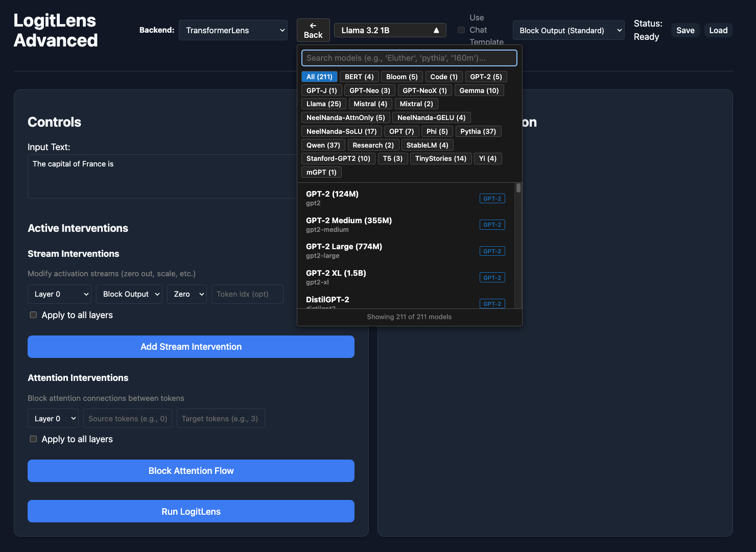756x552 pixels.
Task: Enable Apply to all layers for attention interventions
Action: 33,439
